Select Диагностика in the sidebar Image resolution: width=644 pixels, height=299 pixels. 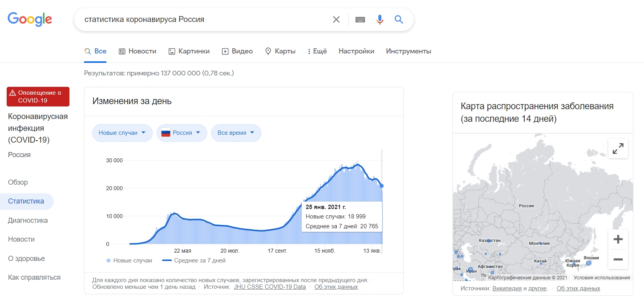(x=28, y=220)
